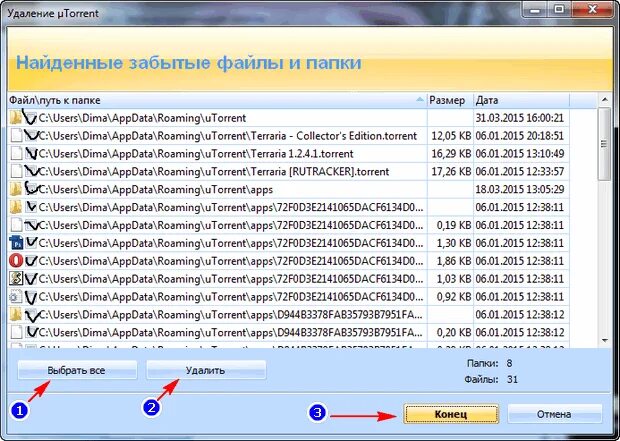Click date cell 06.01.2015 13:10:49
The image size is (620, 441).
click(x=520, y=153)
